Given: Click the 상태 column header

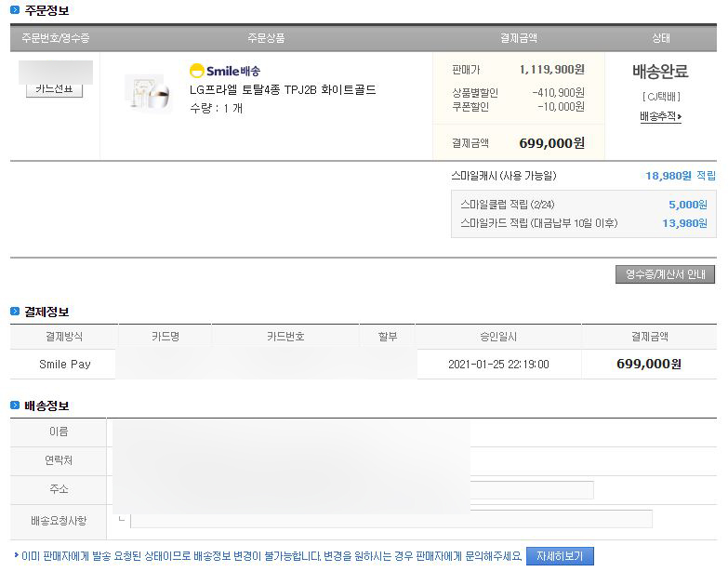Looking at the screenshot, I should coord(661,38).
